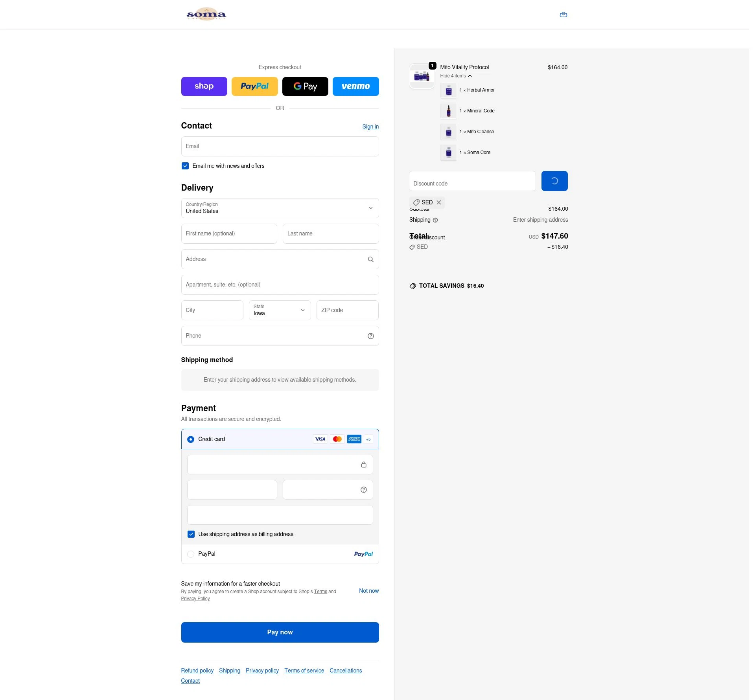Focus the Last name field
The width and height of the screenshot is (755, 700).
(x=331, y=234)
